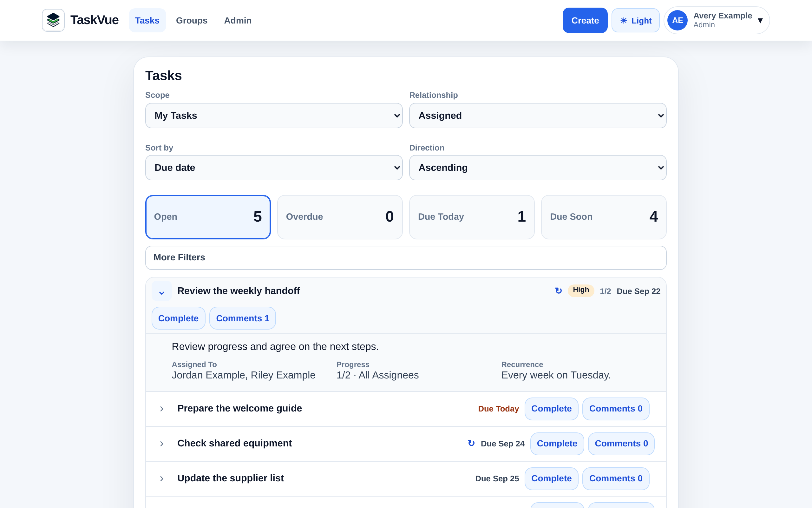
Task: Open Comments 1 on the weekly handoff
Action: click(243, 318)
